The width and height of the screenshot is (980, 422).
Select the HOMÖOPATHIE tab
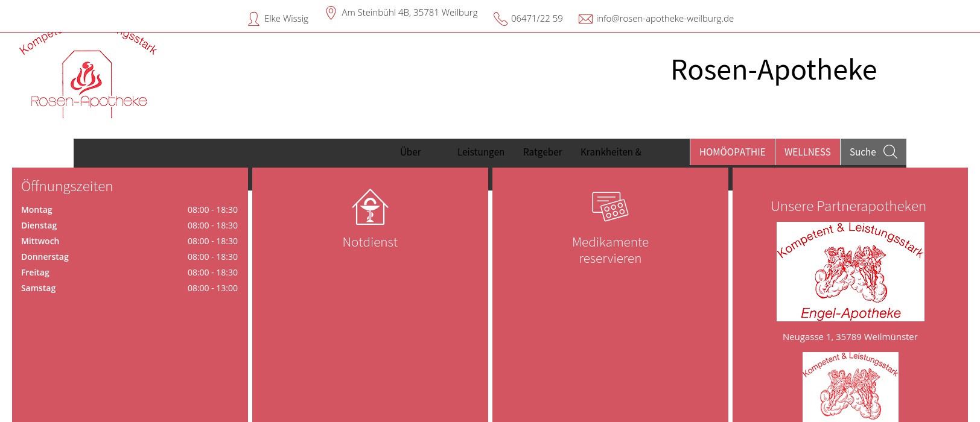pyautogui.click(x=732, y=152)
